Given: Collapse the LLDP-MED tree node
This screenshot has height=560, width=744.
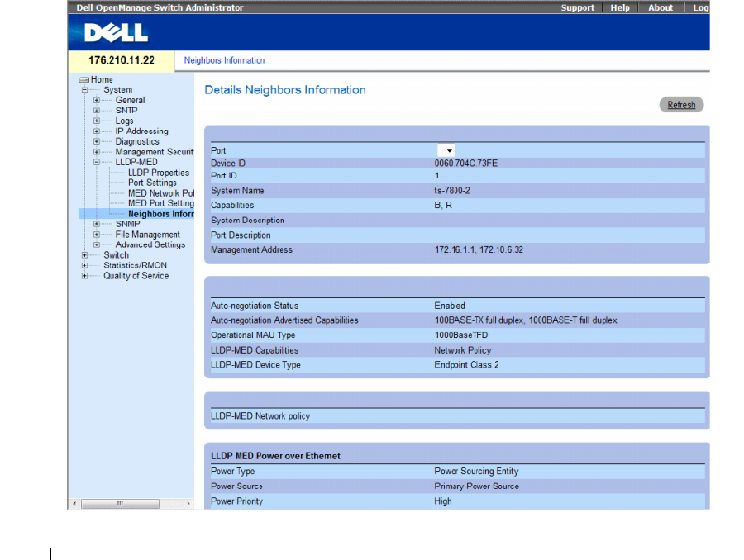Looking at the screenshot, I should (97, 162).
